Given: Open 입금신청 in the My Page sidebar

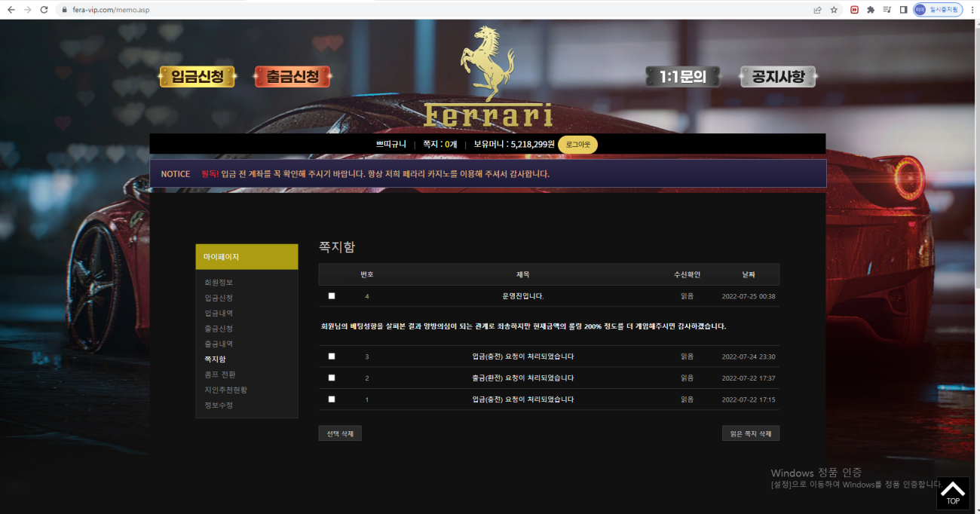Looking at the screenshot, I should 219,298.
